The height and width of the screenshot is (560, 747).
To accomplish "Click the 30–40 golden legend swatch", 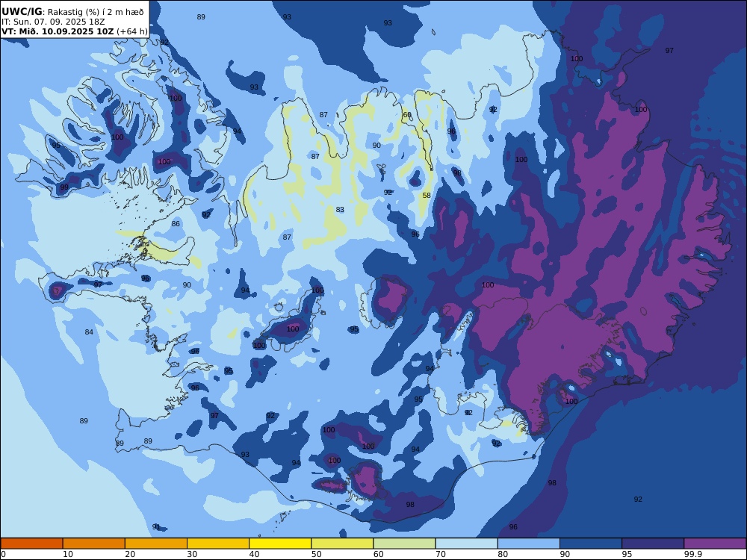I will point(218,544).
